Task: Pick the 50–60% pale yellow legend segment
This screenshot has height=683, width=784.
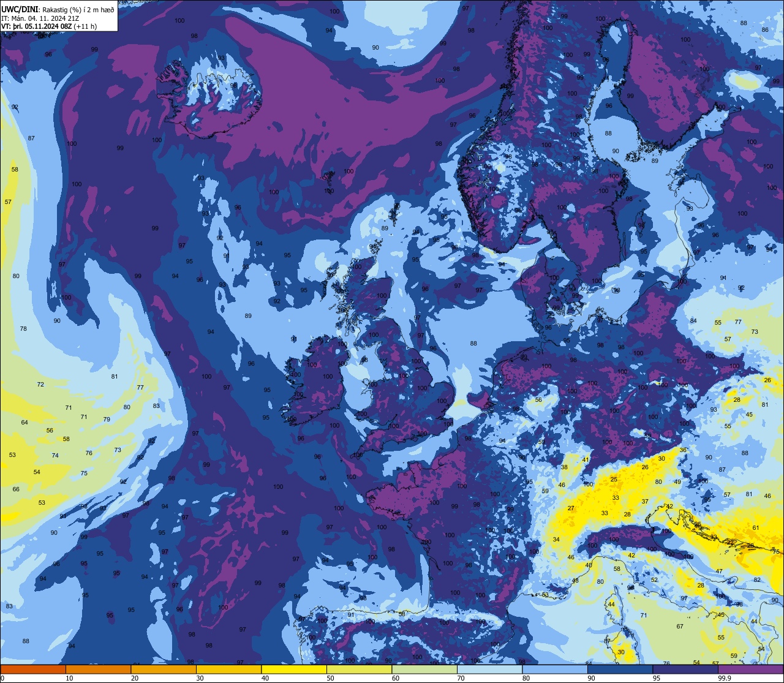Action: [359, 669]
